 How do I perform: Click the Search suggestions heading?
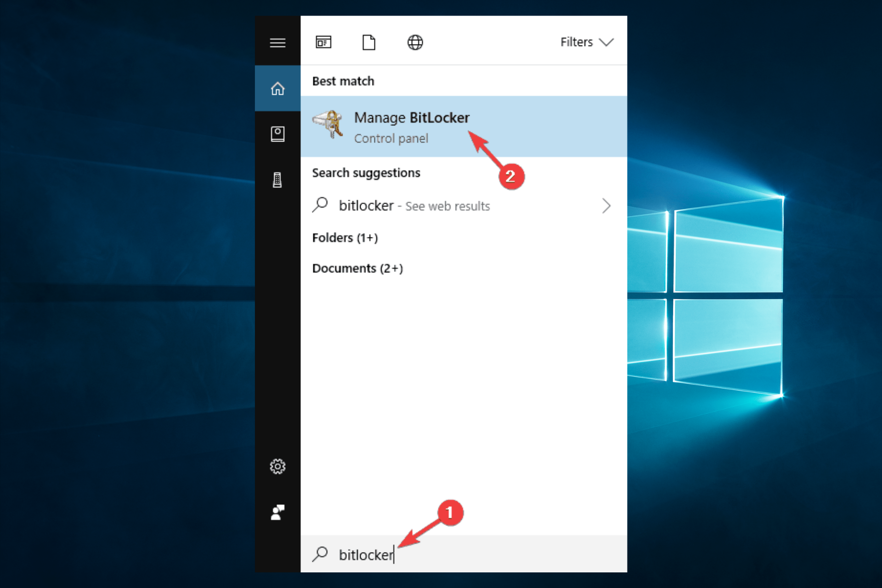366,173
